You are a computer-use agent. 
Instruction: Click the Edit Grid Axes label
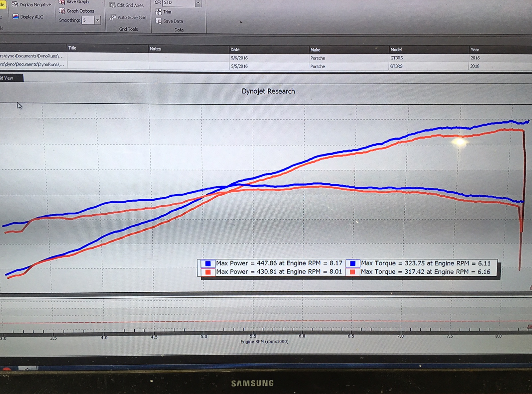pyautogui.click(x=130, y=5)
